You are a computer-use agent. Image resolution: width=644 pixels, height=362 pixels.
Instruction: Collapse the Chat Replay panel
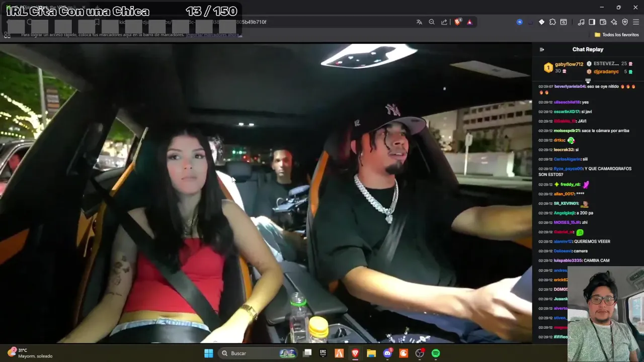(x=542, y=49)
